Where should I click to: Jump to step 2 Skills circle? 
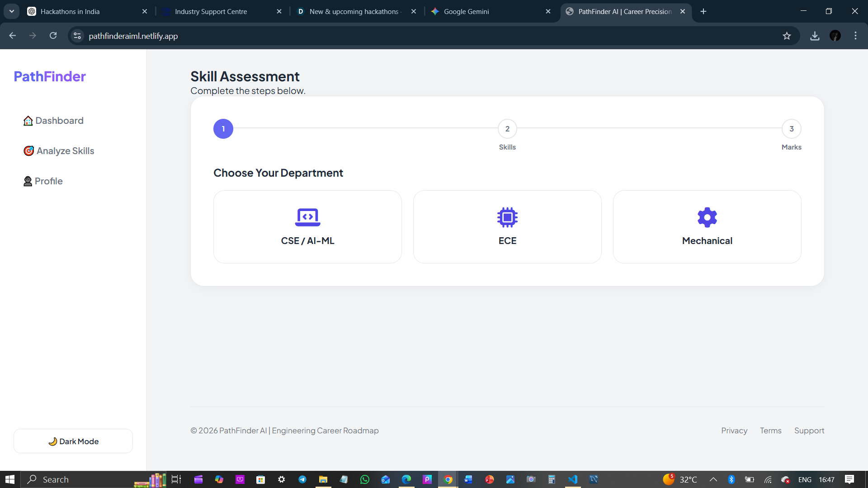click(x=507, y=129)
